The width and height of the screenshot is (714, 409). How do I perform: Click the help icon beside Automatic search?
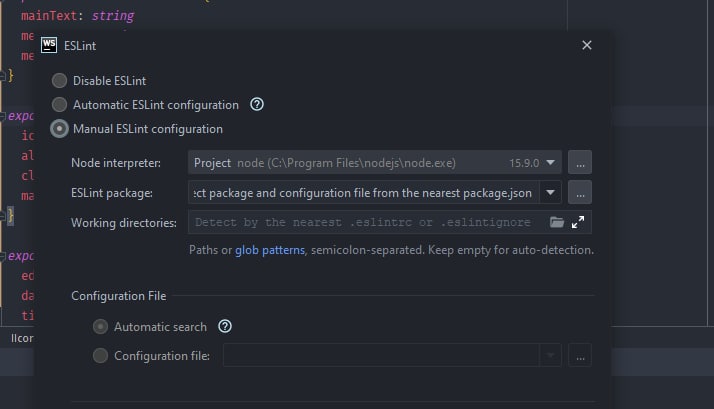[225, 326]
